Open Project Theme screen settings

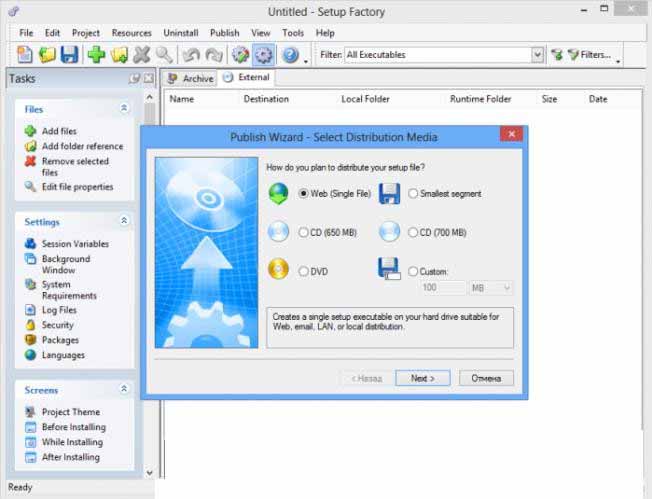[71, 412]
